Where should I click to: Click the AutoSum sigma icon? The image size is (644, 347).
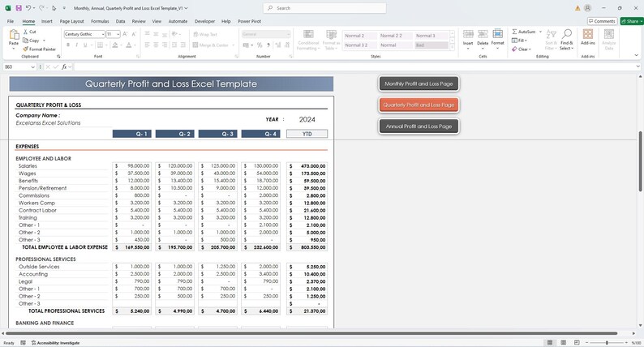coord(514,32)
